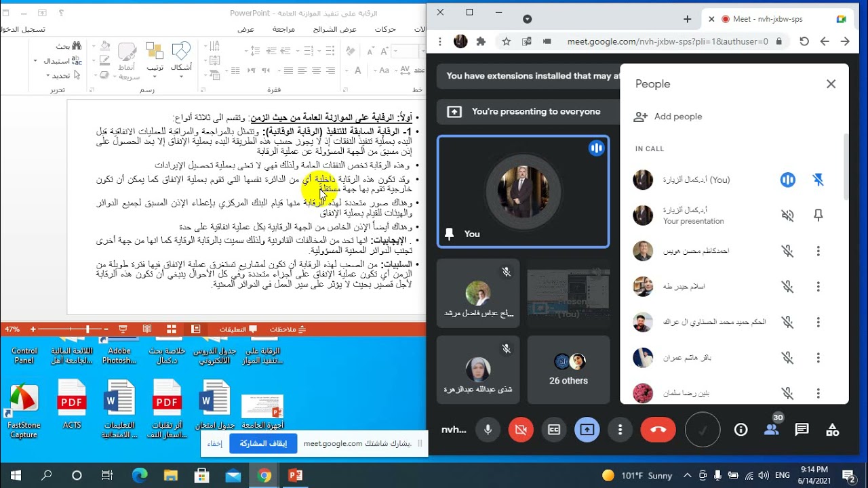The height and width of the screenshot is (488, 868).
Task: Open the Chrome extensions puzzle icon
Action: [481, 41]
